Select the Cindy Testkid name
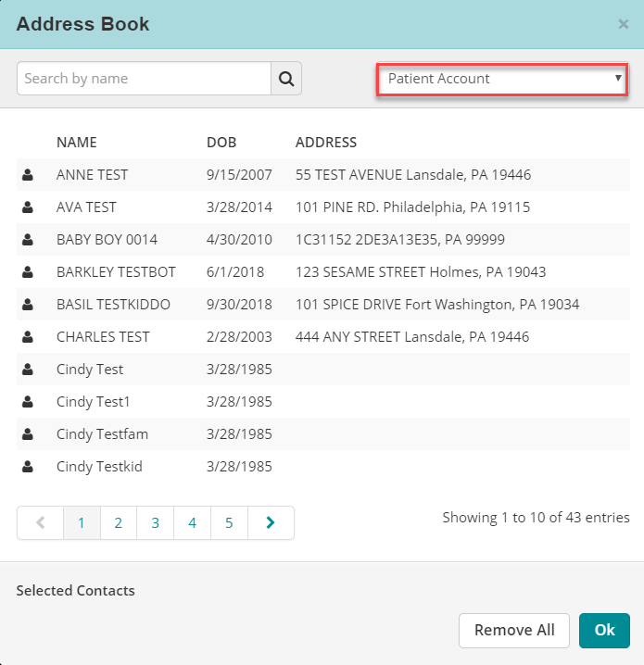Image resolution: width=644 pixels, height=665 pixels. 99,467
